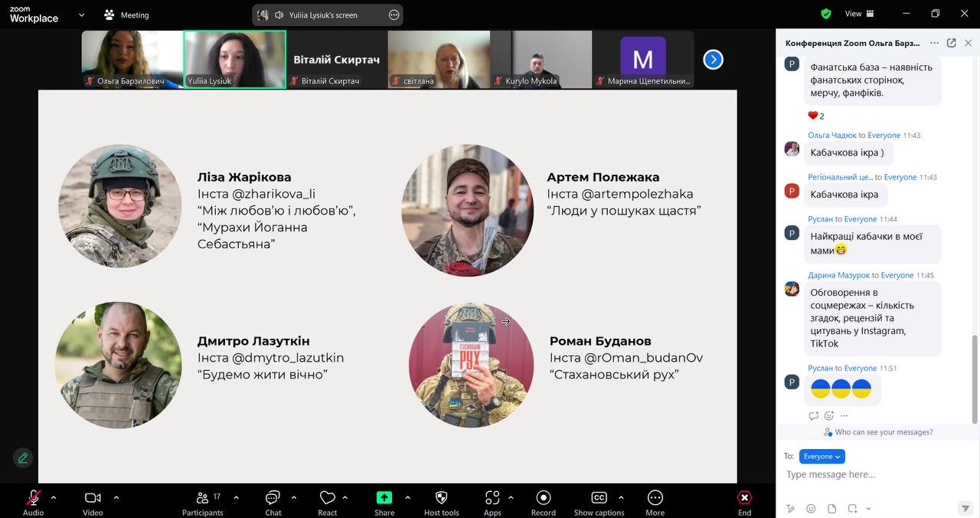Open the React heart icon
The image size is (980, 518).
click(x=328, y=499)
